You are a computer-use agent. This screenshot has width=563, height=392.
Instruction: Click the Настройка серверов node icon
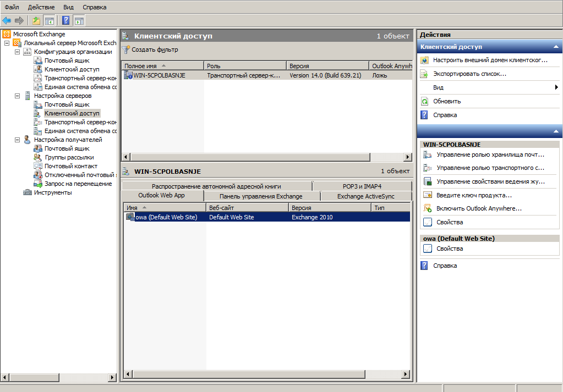click(28, 96)
